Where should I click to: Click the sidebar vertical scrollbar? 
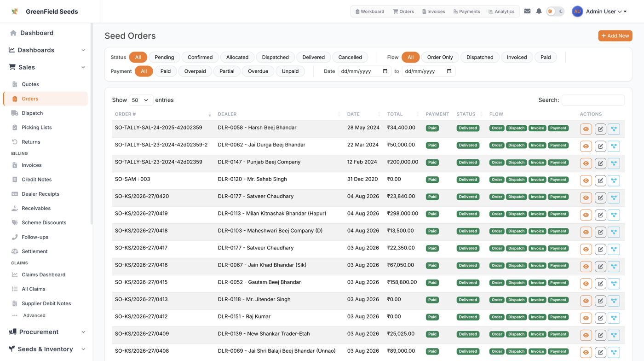(91, 124)
